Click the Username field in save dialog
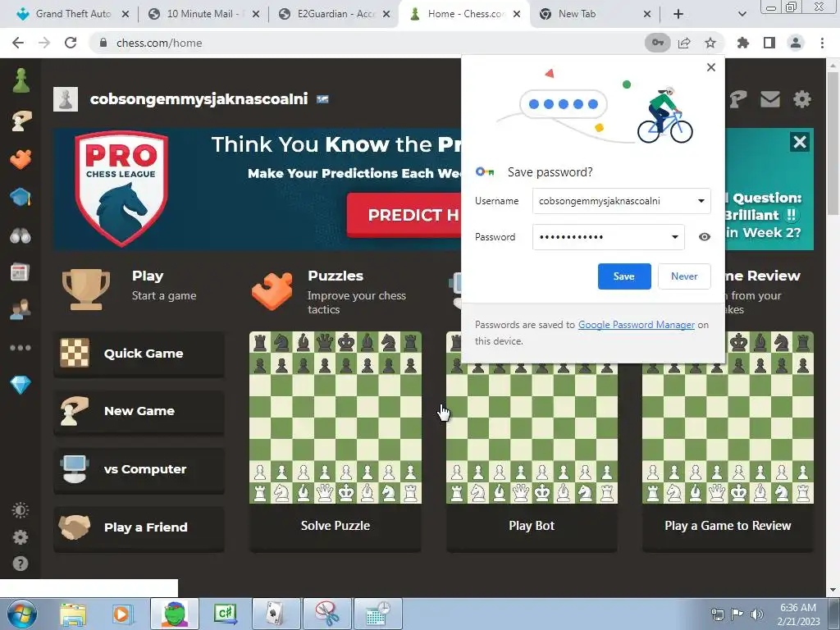 pos(622,201)
